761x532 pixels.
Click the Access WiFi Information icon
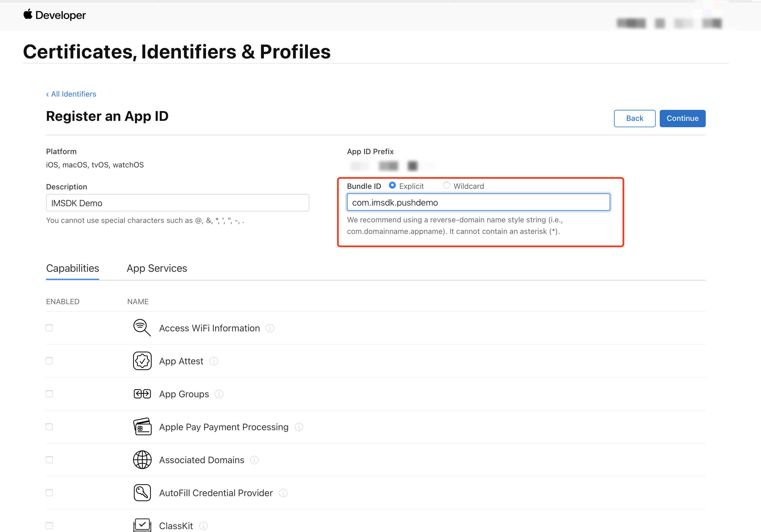[142, 328]
